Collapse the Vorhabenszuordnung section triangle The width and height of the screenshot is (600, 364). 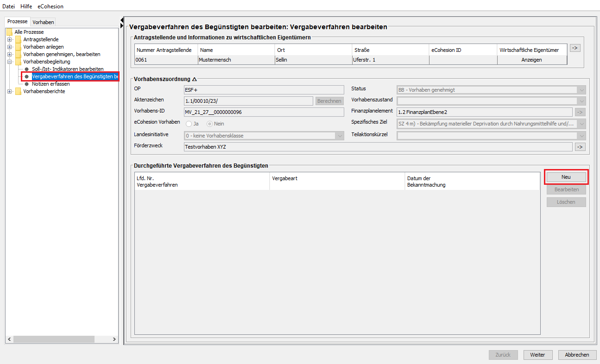pos(195,79)
